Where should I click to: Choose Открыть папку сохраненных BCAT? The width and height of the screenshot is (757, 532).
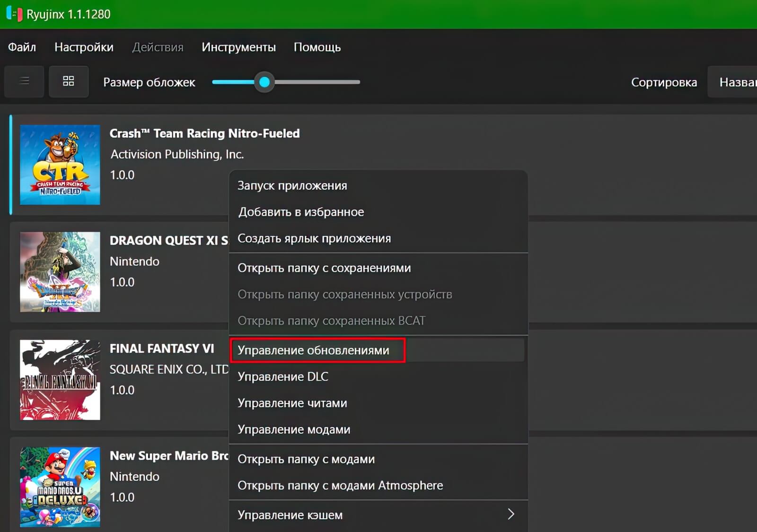378,321
